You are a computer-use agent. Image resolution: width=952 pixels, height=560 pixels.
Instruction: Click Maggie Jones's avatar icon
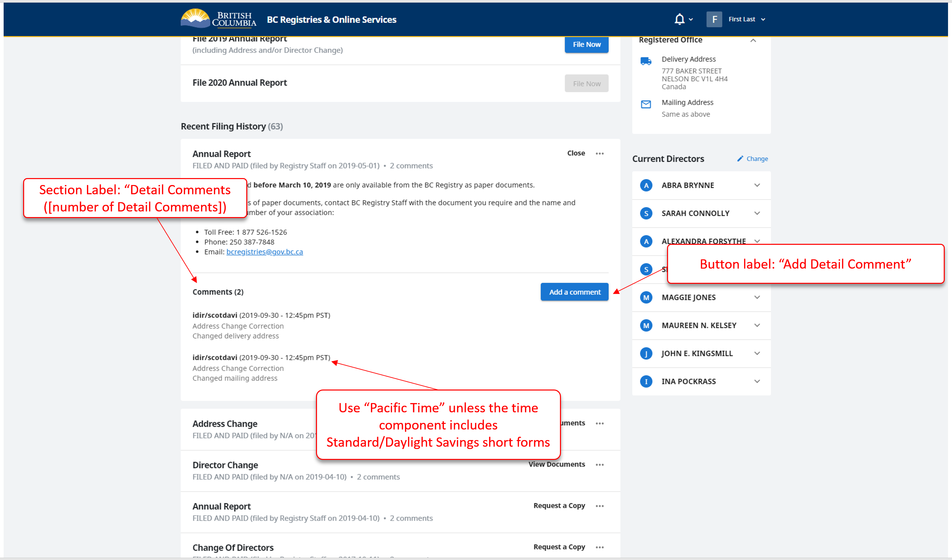[x=646, y=298]
